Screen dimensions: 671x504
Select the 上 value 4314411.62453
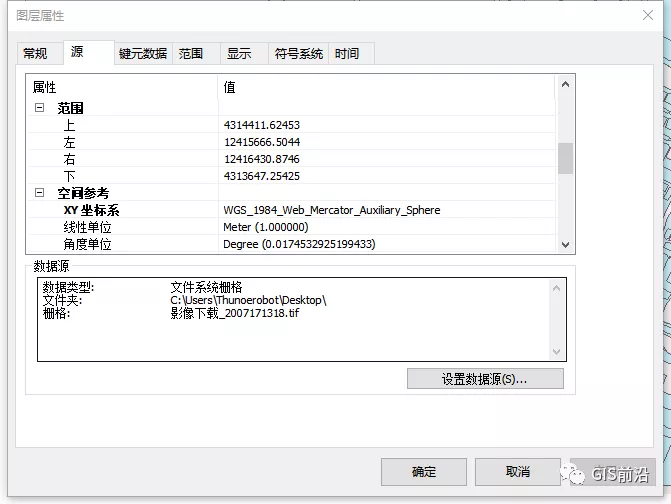pyautogui.click(x=261, y=125)
